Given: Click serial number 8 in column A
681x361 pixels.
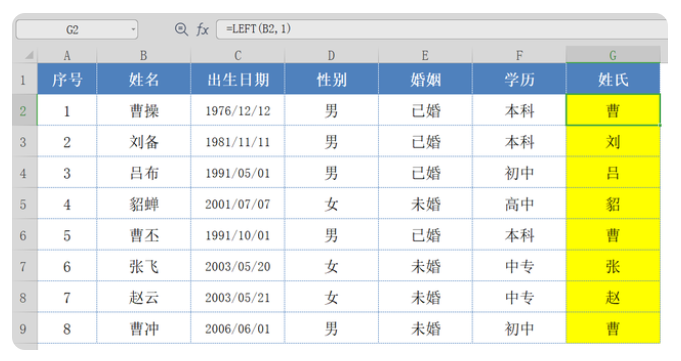Looking at the screenshot, I should [67, 328].
